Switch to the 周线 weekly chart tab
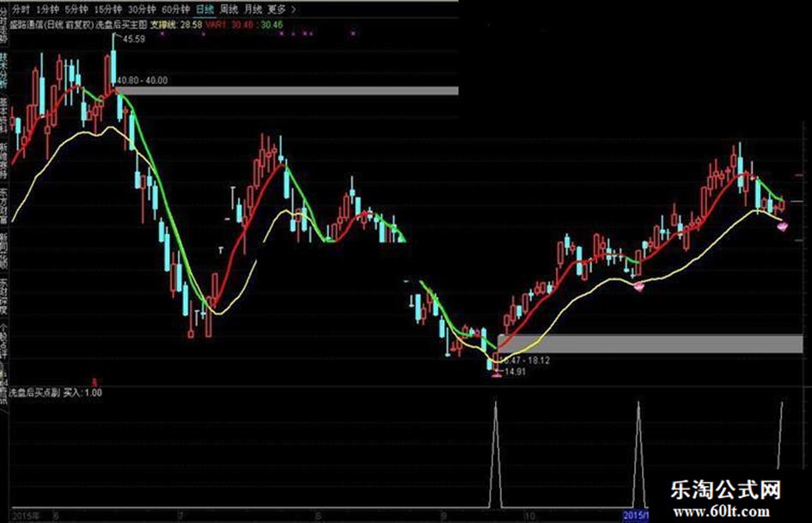Image resolution: width=812 pixels, height=523 pixels. 229,9
